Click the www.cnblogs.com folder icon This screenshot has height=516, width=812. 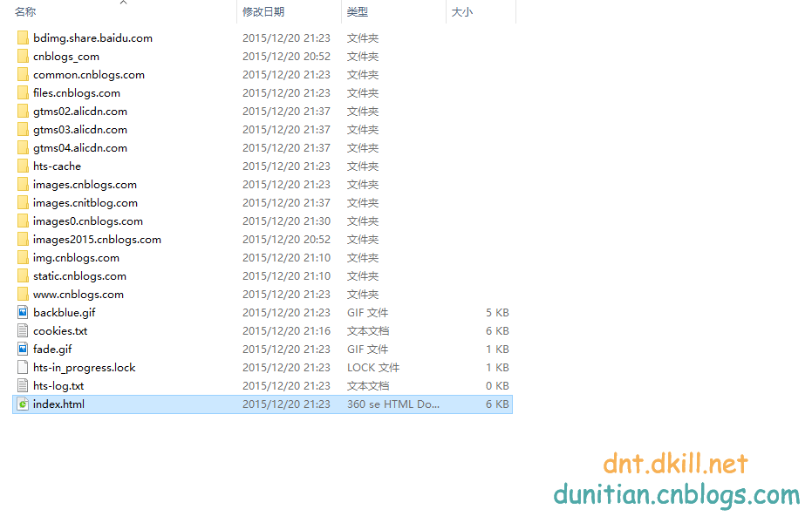click(x=23, y=294)
